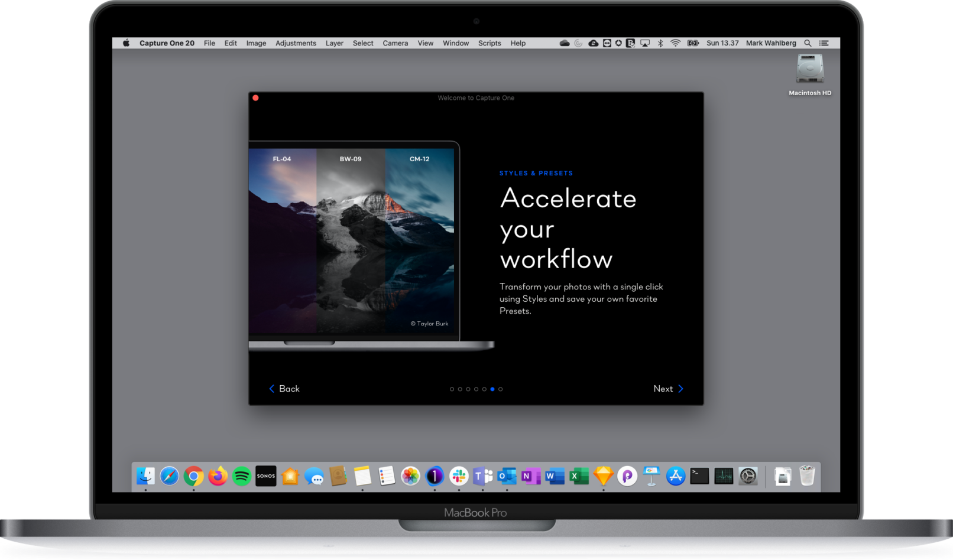The width and height of the screenshot is (953, 560).
Task: Open the battery status dropdown
Action: pyautogui.click(x=693, y=43)
